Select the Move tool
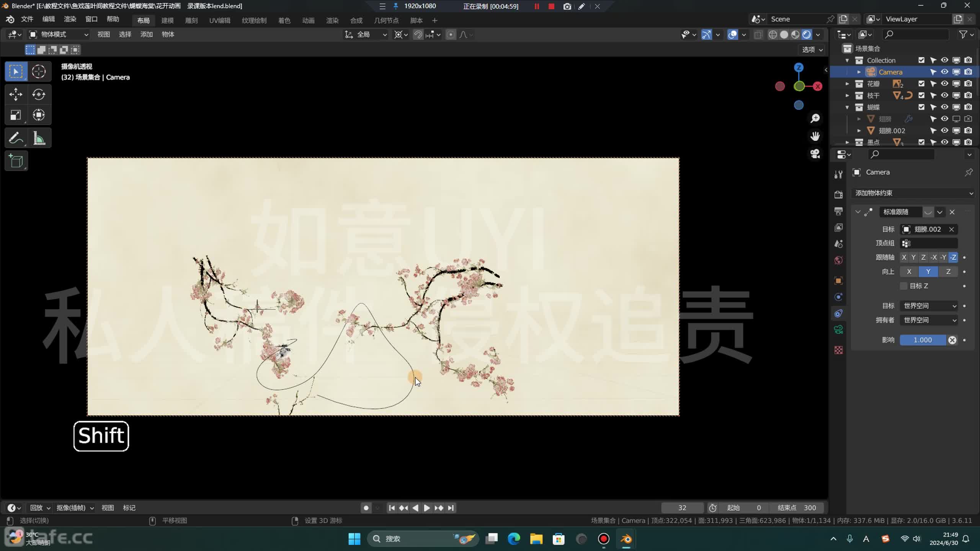This screenshot has width=980, height=551. point(16,94)
